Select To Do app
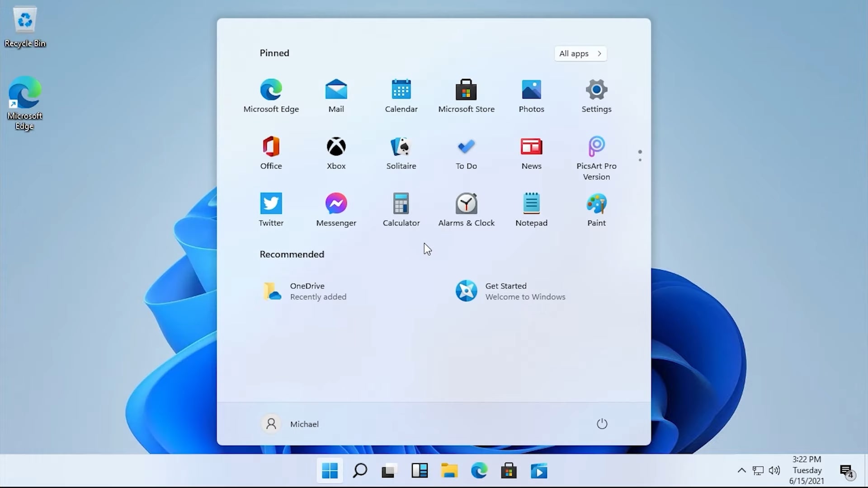Viewport: 868px width, 488px height. (467, 152)
